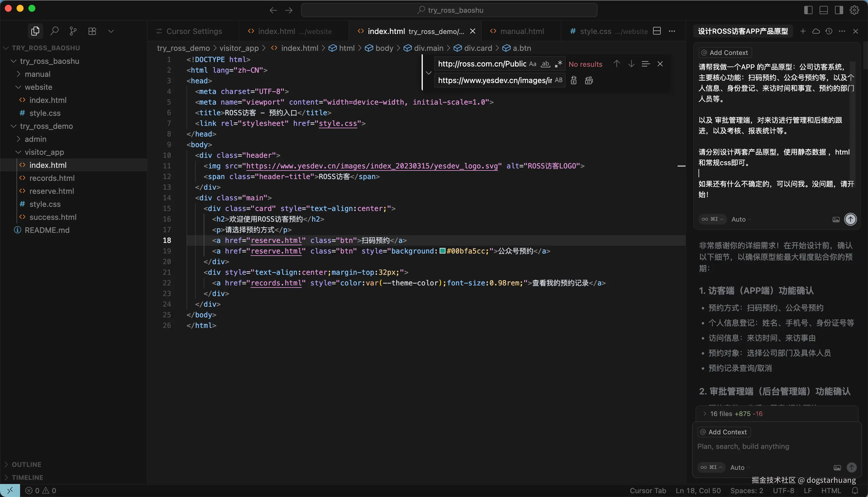Click the Add Context button at top
Image resolution: width=868 pixels, height=497 pixels.
725,53
